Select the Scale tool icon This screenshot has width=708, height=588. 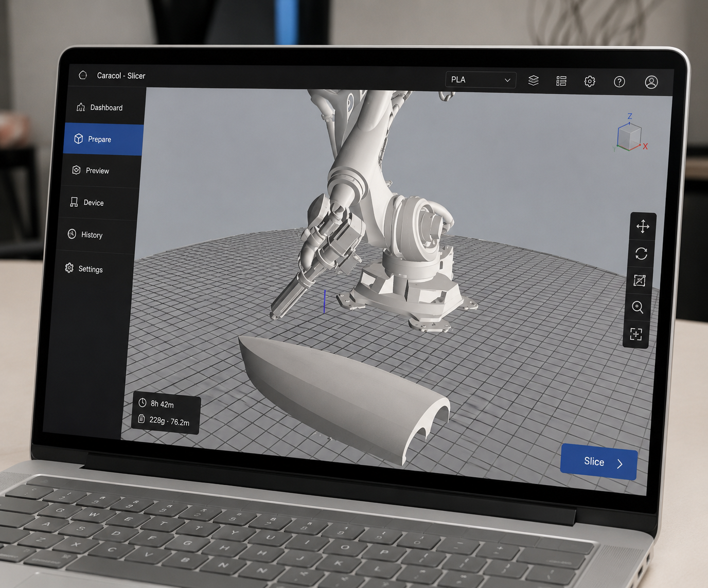click(640, 280)
